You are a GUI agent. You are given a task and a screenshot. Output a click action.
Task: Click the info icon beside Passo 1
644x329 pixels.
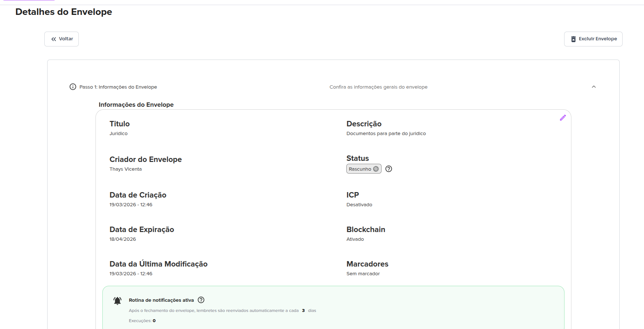point(73,87)
